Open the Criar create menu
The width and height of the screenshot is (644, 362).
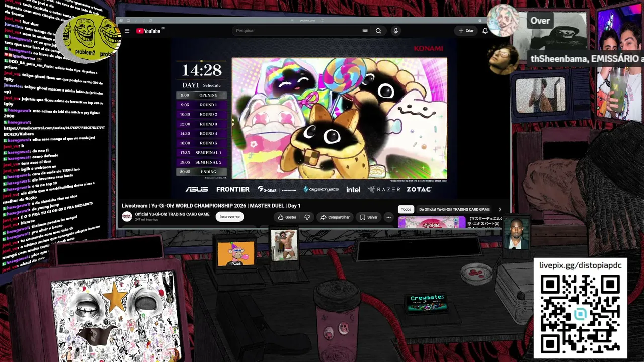click(x=466, y=31)
